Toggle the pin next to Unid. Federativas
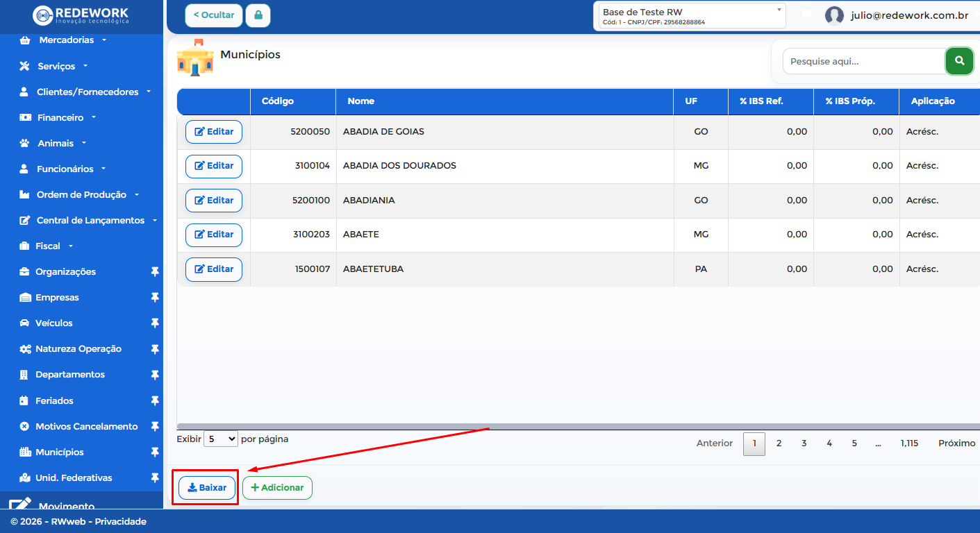Screen dimensions: 980x533 [155, 477]
